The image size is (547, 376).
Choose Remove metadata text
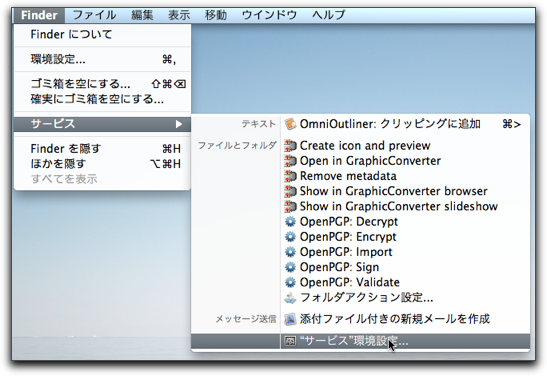pos(348,176)
